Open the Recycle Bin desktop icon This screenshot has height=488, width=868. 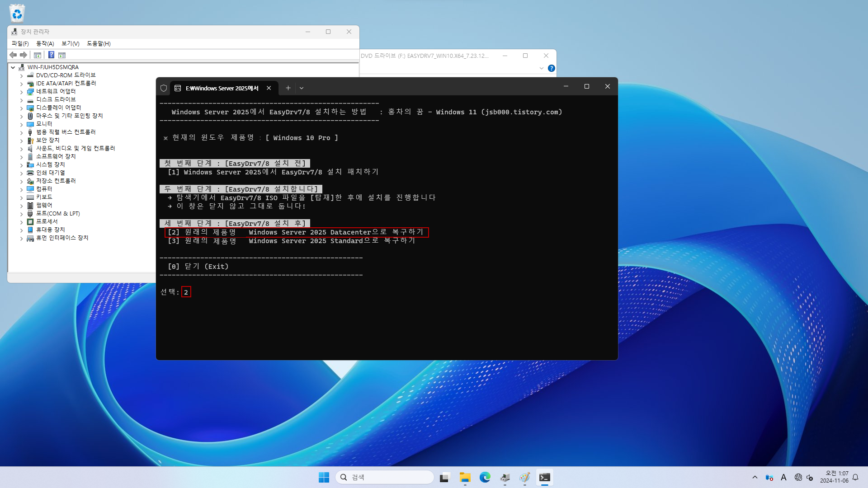click(x=17, y=14)
